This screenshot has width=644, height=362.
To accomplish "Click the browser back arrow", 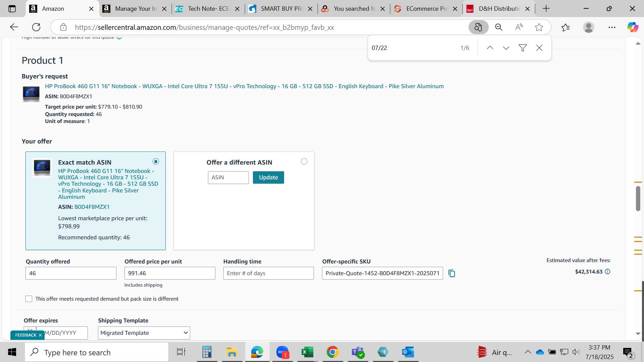I will click(x=14, y=27).
